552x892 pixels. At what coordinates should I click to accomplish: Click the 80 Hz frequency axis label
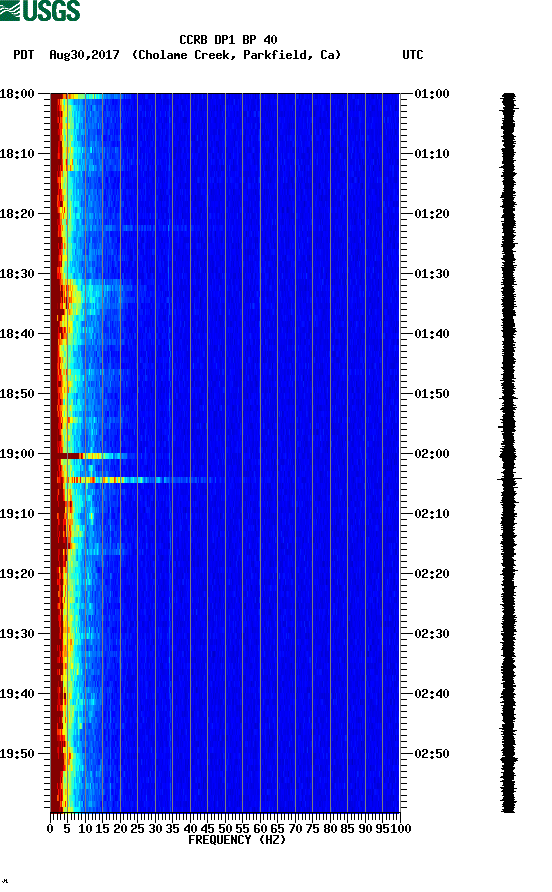point(330,829)
